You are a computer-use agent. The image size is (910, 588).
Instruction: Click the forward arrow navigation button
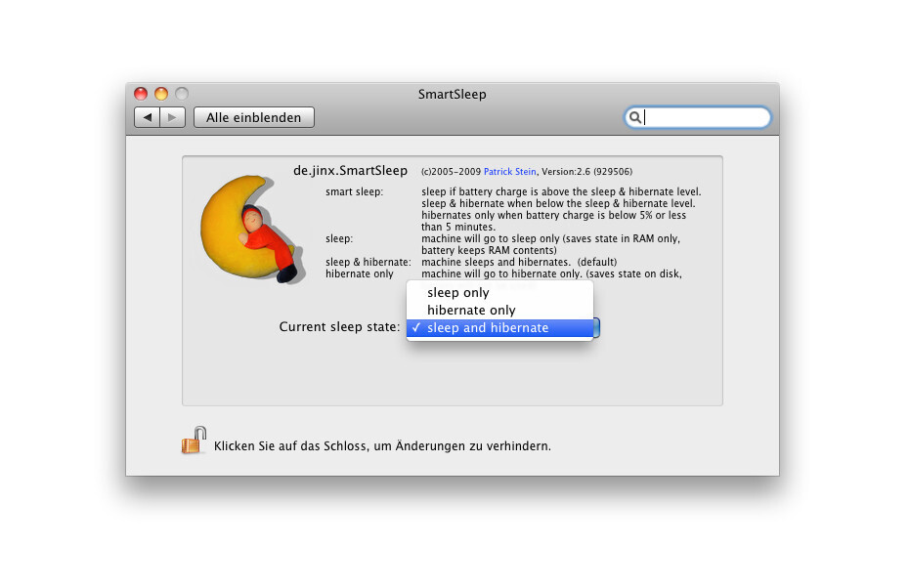172,117
